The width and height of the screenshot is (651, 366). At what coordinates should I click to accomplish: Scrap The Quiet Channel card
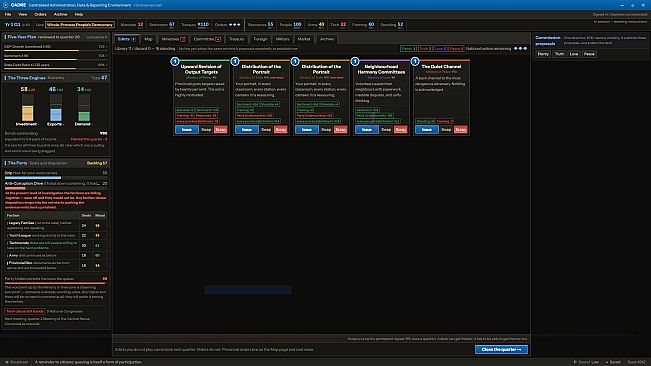pos(460,129)
